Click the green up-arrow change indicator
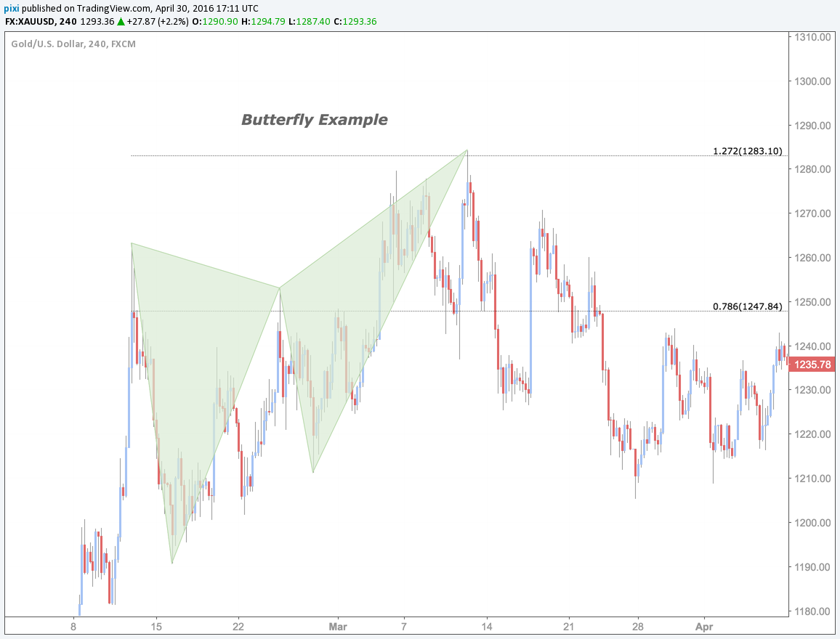Viewport: 840px width, 639px height. pyautogui.click(x=121, y=22)
